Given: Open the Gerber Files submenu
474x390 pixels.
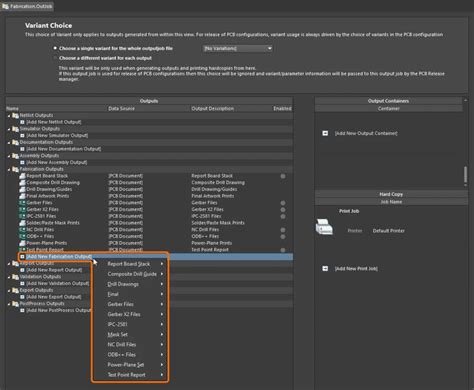Looking at the screenshot, I should [x=130, y=304].
